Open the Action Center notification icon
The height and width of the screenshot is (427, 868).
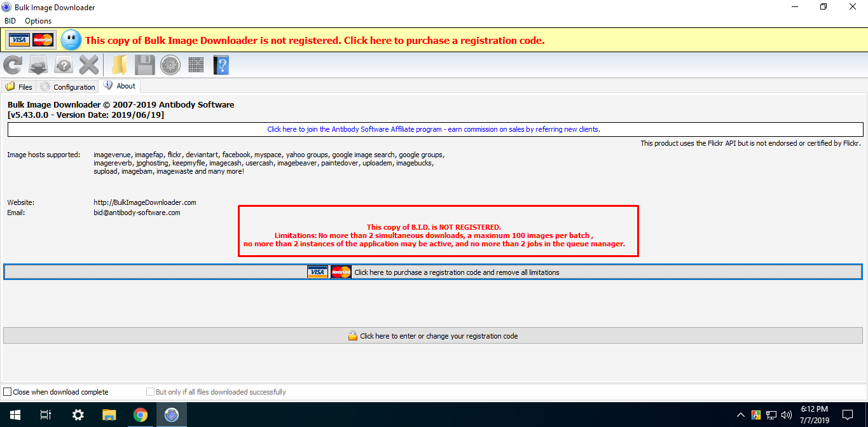[x=848, y=415]
